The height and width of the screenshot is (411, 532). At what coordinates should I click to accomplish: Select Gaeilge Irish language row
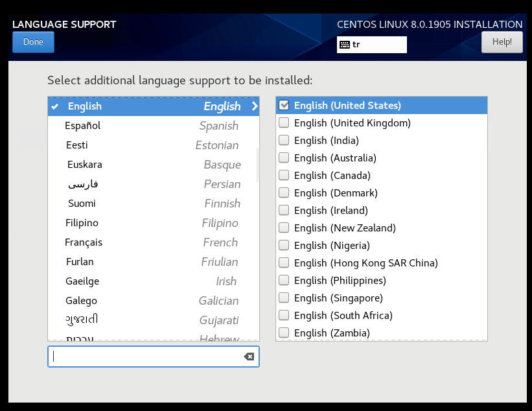(x=154, y=281)
